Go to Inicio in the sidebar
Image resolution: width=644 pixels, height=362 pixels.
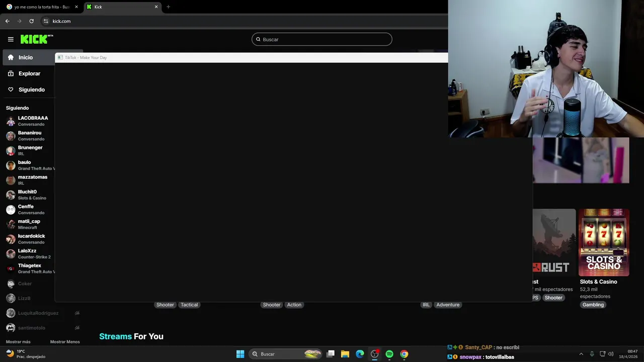point(29,57)
